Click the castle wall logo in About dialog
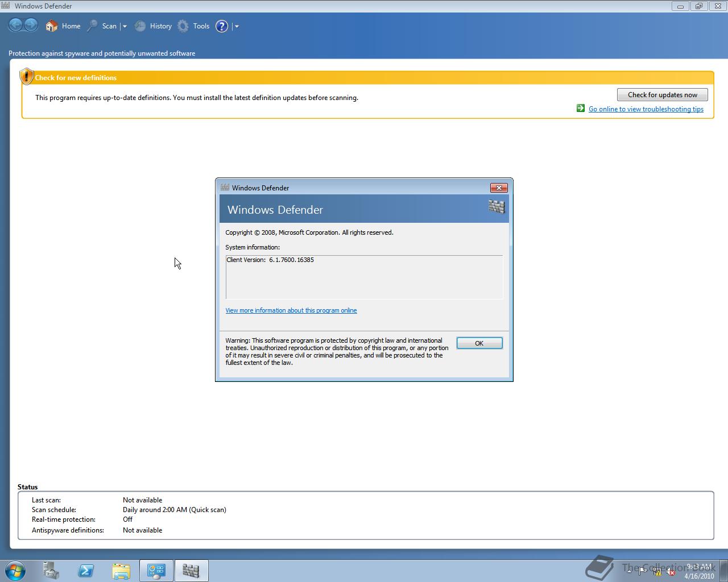Viewport: 728px width, 582px height. pyautogui.click(x=497, y=206)
